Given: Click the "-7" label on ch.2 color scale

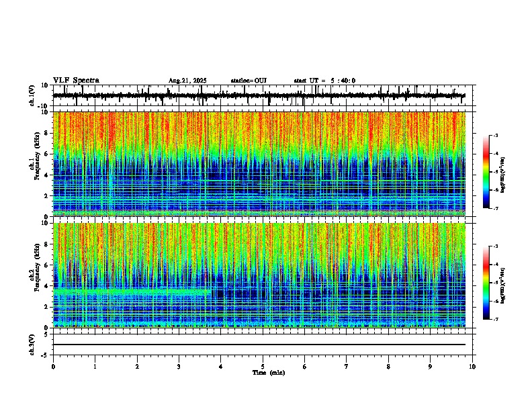Looking at the screenshot, I should click(495, 319).
